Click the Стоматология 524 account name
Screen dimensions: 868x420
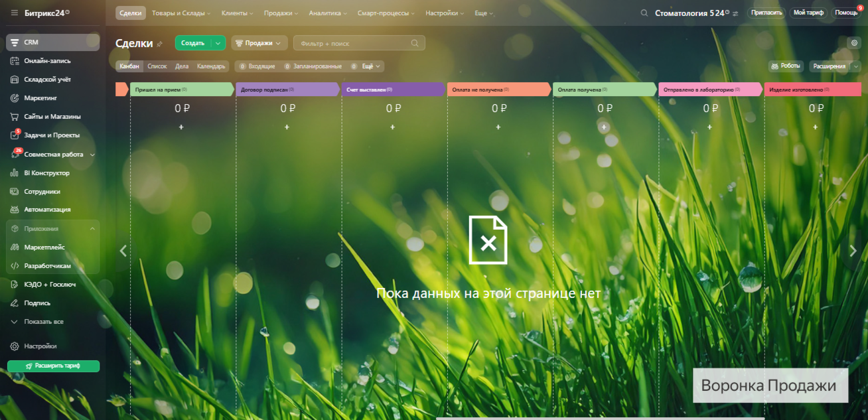(691, 13)
